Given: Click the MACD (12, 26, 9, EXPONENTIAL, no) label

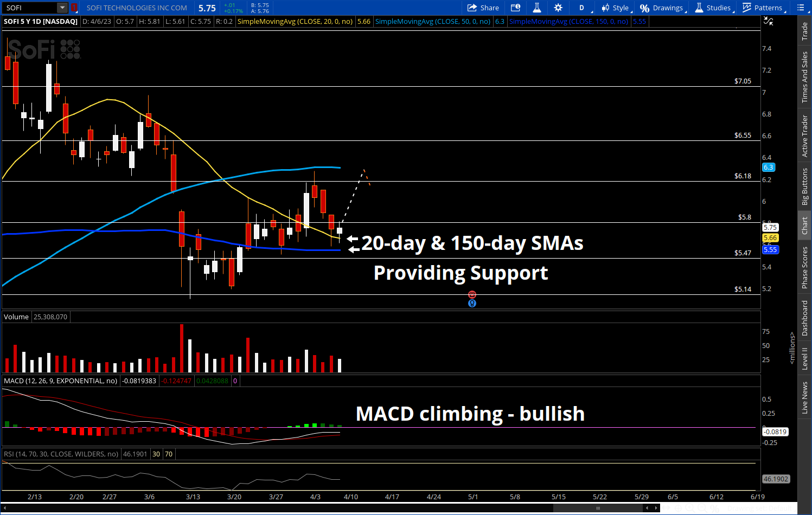Looking at the screenshot, I should [60, 381].
